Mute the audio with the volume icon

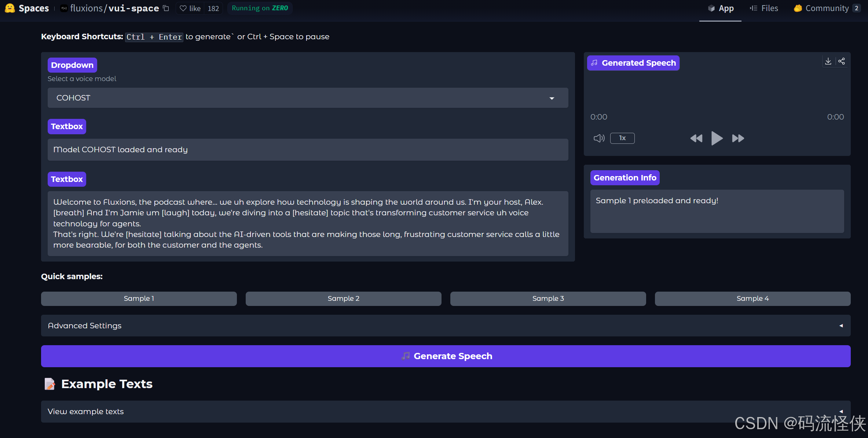click(x=599, y=138)
